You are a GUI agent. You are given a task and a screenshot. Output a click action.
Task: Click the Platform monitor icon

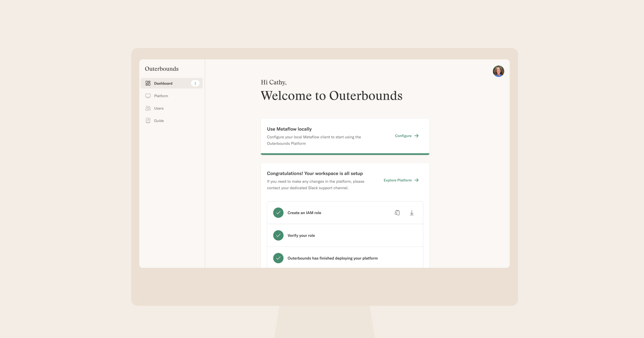pos(148,96)
